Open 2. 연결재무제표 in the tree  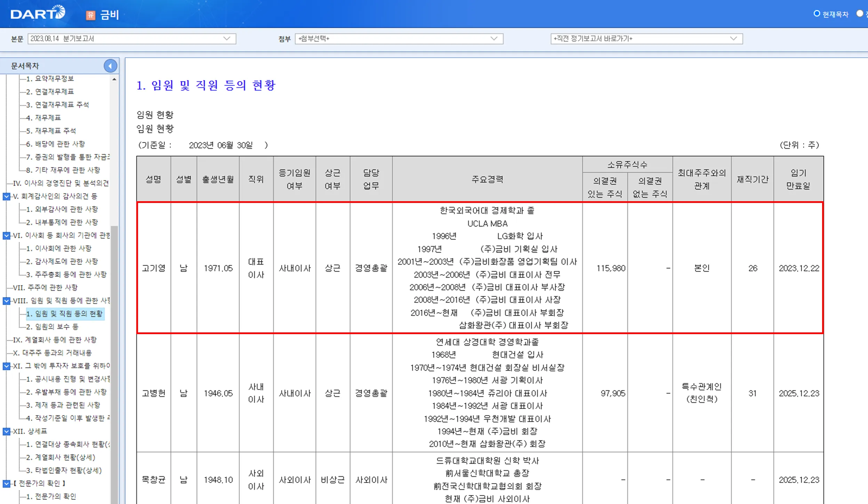click(50, 92)
